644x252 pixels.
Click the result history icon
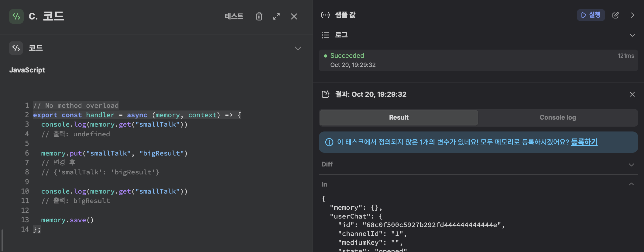click(325, 94)
